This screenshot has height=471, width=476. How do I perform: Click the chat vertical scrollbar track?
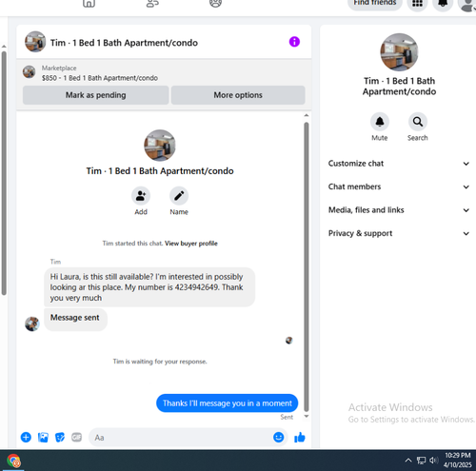[x=307, y=266]
